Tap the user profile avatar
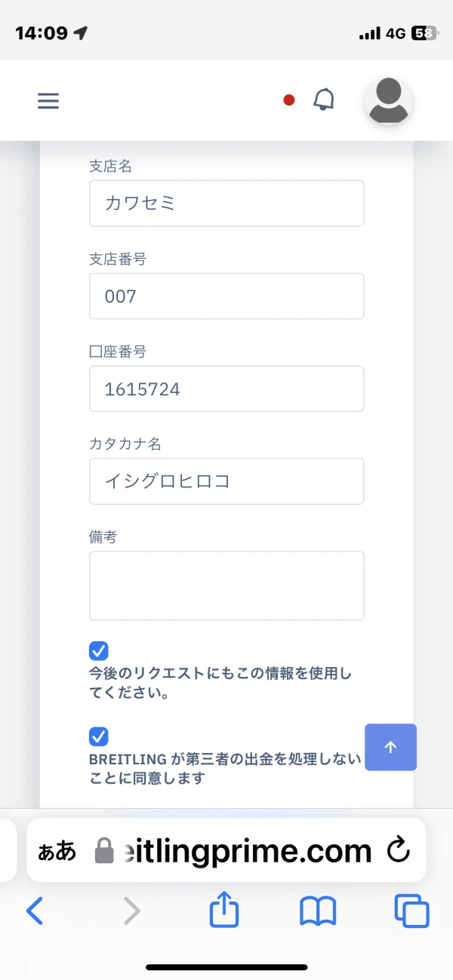 point(389,101)
